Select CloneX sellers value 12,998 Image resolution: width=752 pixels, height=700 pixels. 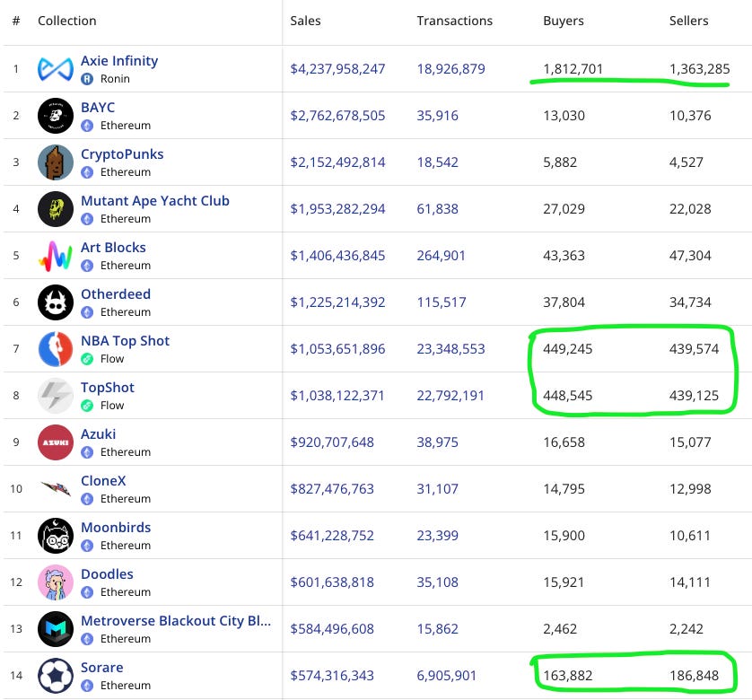[690, 489]
